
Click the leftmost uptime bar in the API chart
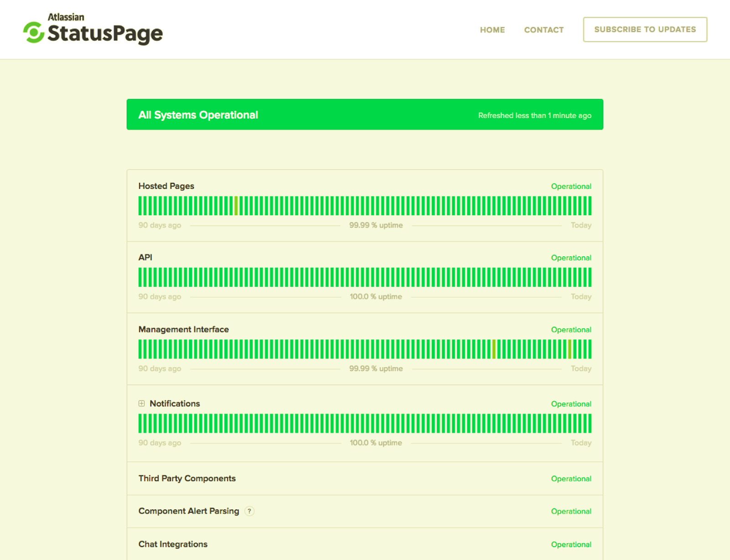[x=140, y=277]
